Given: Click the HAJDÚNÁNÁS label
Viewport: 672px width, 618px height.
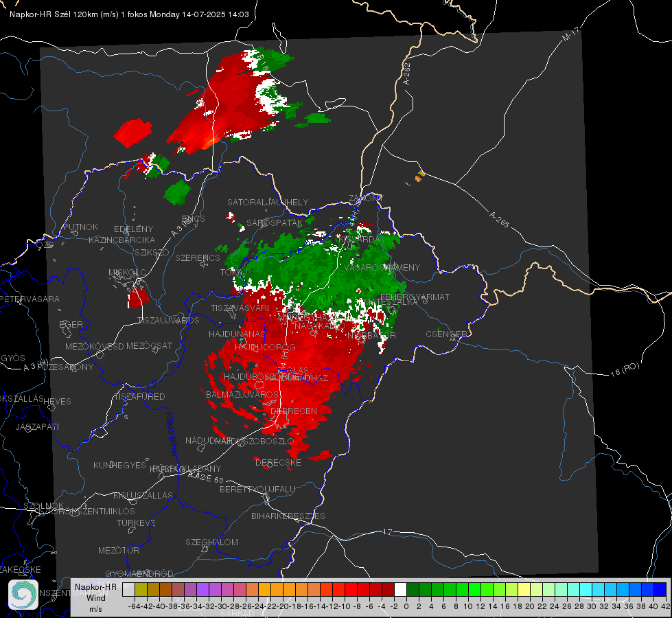Looking at the screenshot, I should [237, 334].
